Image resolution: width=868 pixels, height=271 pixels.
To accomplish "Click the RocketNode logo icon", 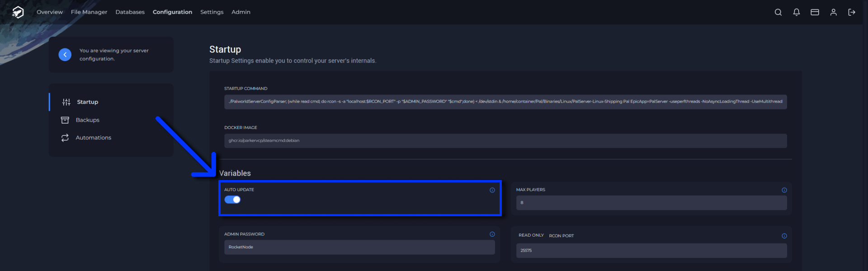I will tap(18, 12).
